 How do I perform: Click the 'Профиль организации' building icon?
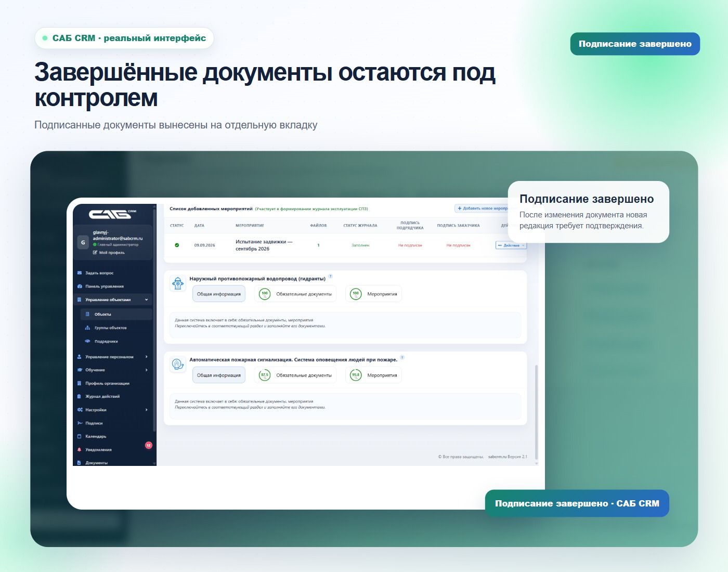pos(80,383)
